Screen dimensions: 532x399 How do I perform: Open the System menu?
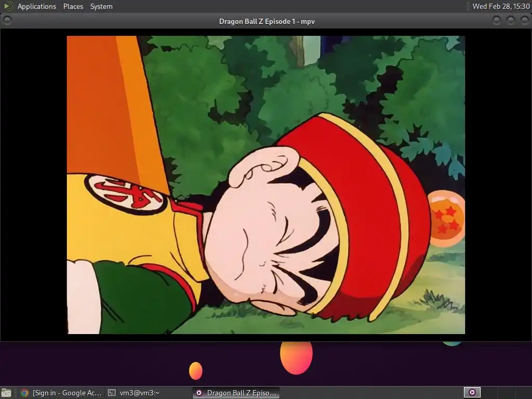pyautogui.click(x=101, y=6)
